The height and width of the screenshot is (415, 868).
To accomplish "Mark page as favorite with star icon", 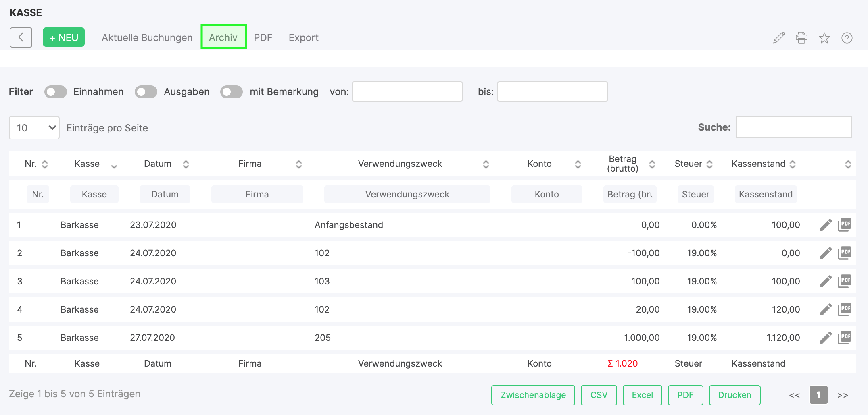I will [824, 38].
